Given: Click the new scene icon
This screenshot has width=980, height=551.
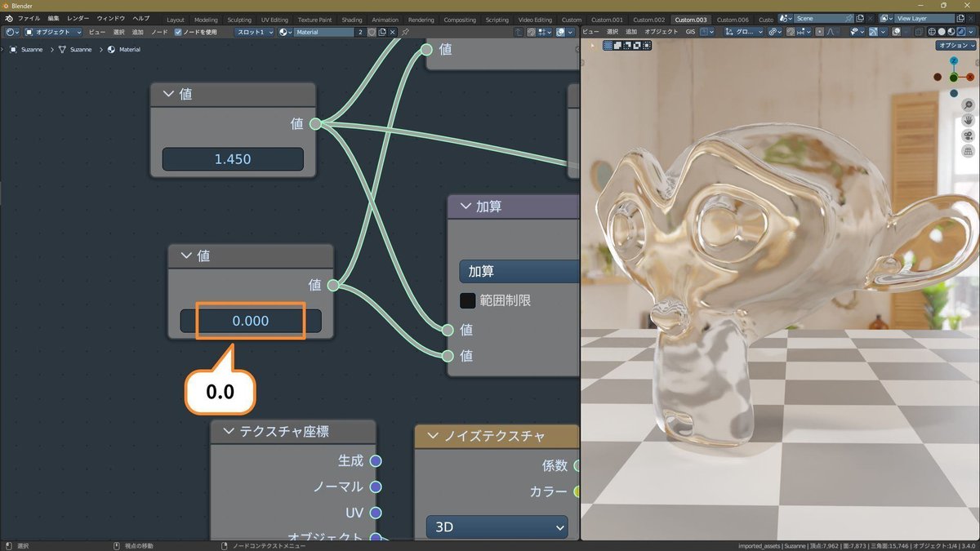Looking at the screenshot, I should pos(859,18).
